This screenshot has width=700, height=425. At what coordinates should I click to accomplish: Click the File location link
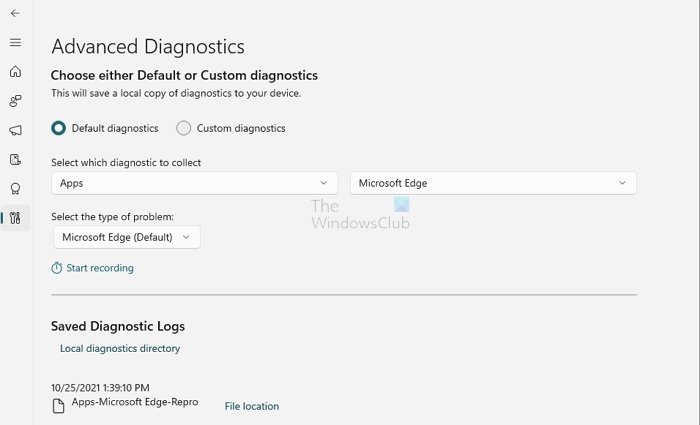[x=251, y=406]
